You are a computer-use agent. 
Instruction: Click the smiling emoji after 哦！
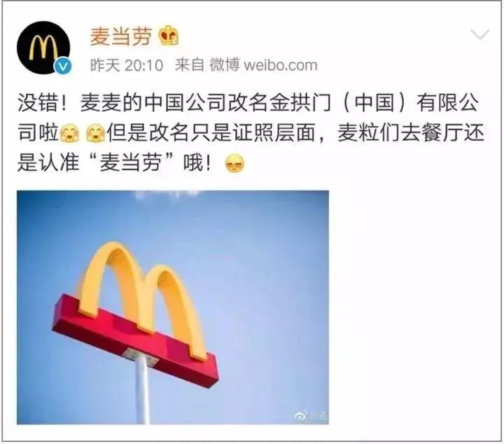click(x=235, y=163)
